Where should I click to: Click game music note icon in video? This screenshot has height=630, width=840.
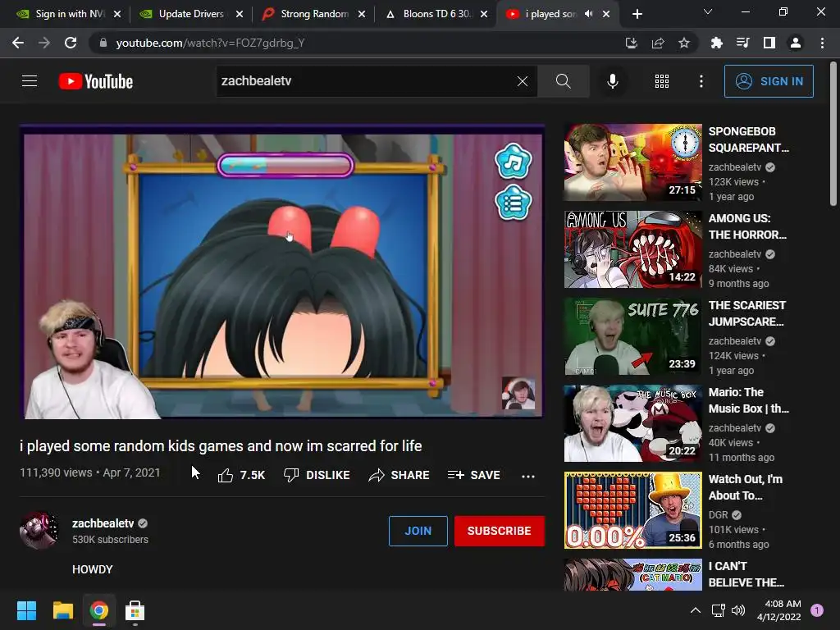coord(514,162)
